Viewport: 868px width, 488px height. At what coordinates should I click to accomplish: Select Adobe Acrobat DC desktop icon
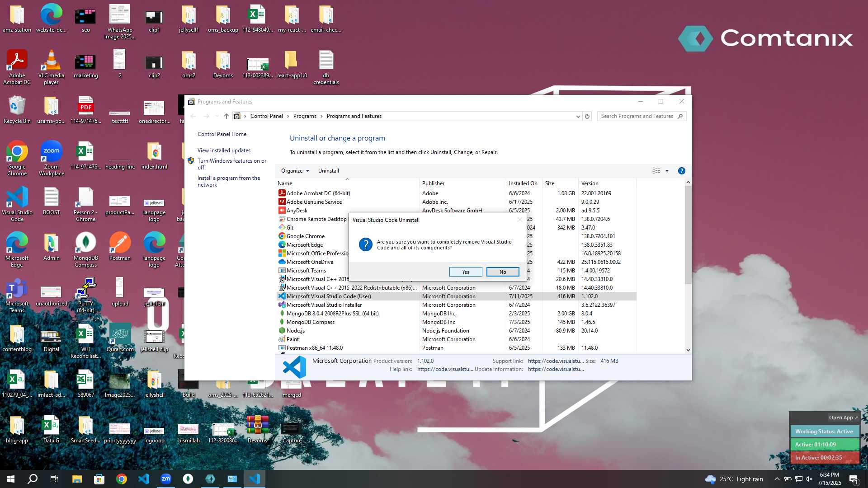tap(17, 67)
